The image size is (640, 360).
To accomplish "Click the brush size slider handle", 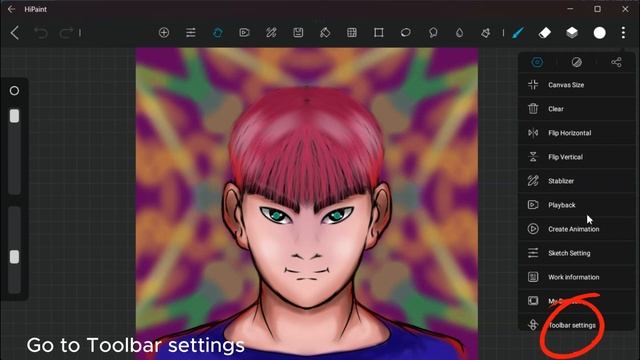I will pos(14,116).
